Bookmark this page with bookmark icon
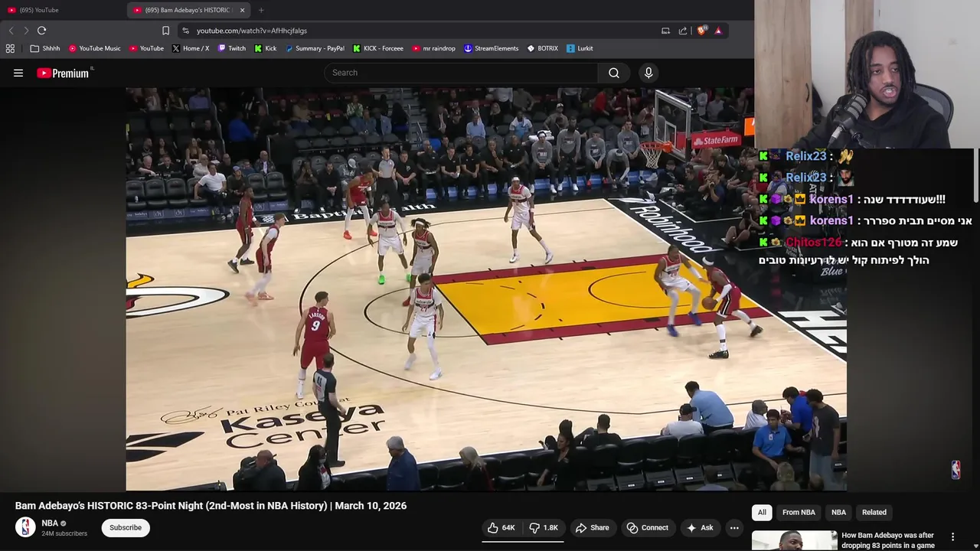The height and width of the screenshot is (551, 980). 165,31
